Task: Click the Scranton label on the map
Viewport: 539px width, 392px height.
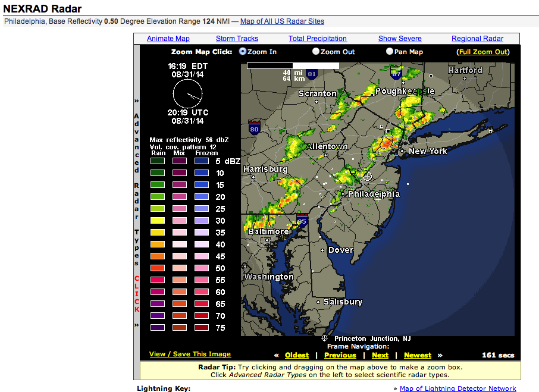Action: click(x=318, y=93)
